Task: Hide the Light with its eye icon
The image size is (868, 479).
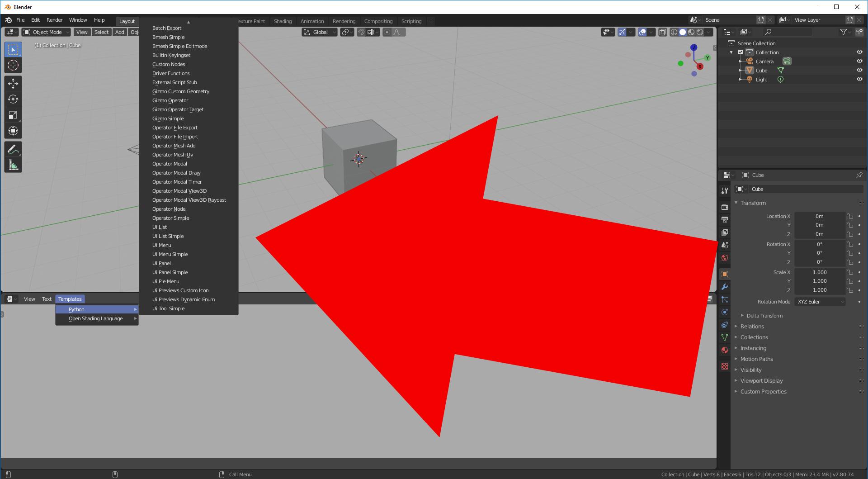Action: [x=859, y=79]
